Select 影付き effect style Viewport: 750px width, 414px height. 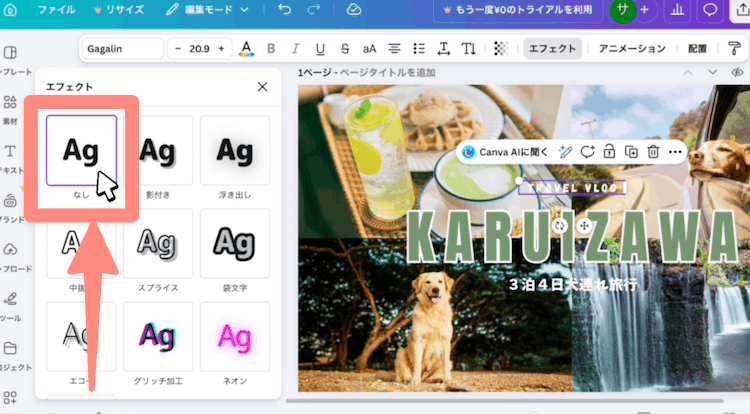point(158,150)
